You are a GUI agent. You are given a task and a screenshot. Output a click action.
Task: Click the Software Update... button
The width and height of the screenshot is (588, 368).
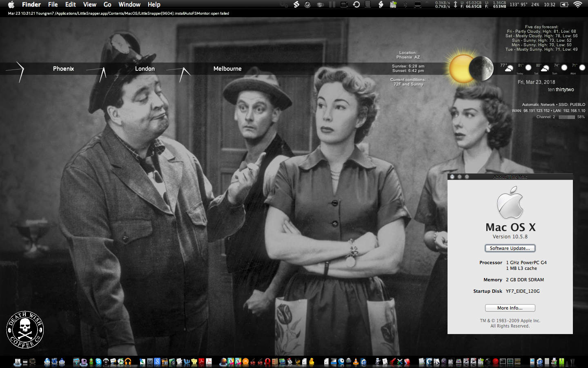[510, 248]
